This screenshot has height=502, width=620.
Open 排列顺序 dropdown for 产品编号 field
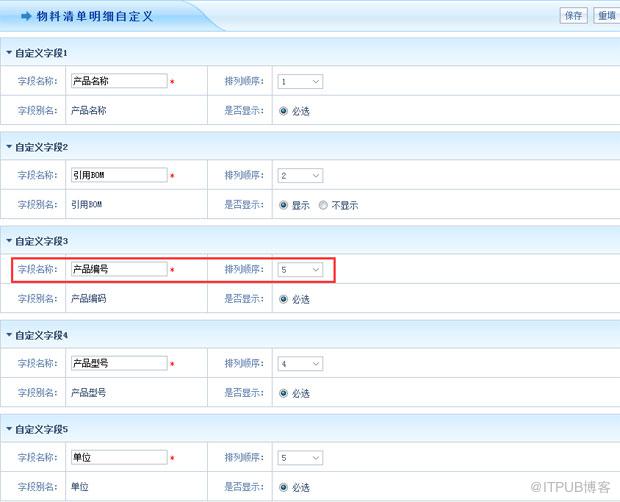click(x=300, y=270)
